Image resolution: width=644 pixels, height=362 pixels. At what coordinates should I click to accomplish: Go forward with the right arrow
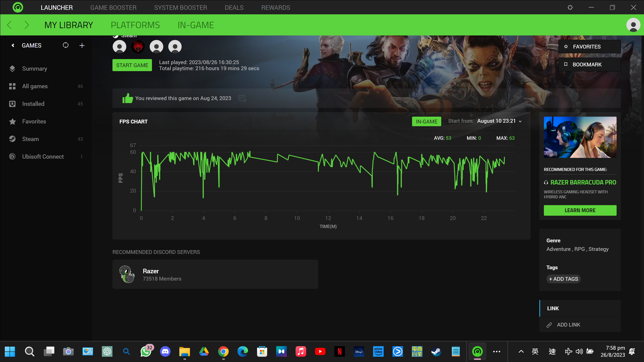click(27, 25)
